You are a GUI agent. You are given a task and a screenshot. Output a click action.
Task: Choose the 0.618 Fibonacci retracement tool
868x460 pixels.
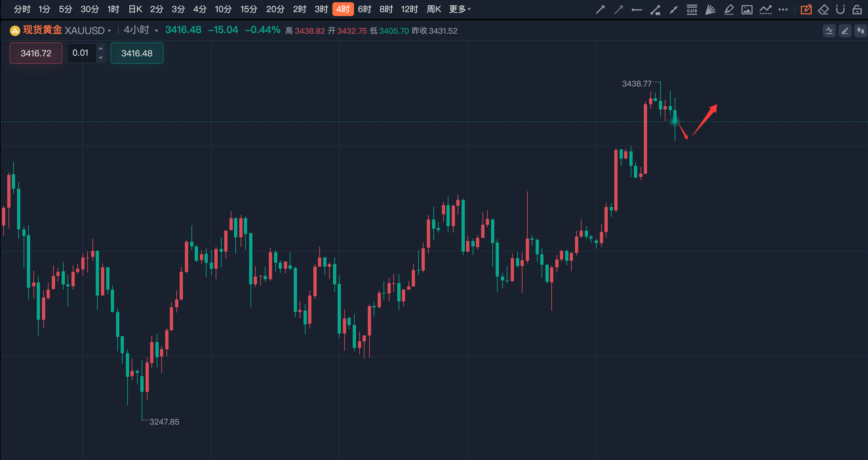click(692, 10)
